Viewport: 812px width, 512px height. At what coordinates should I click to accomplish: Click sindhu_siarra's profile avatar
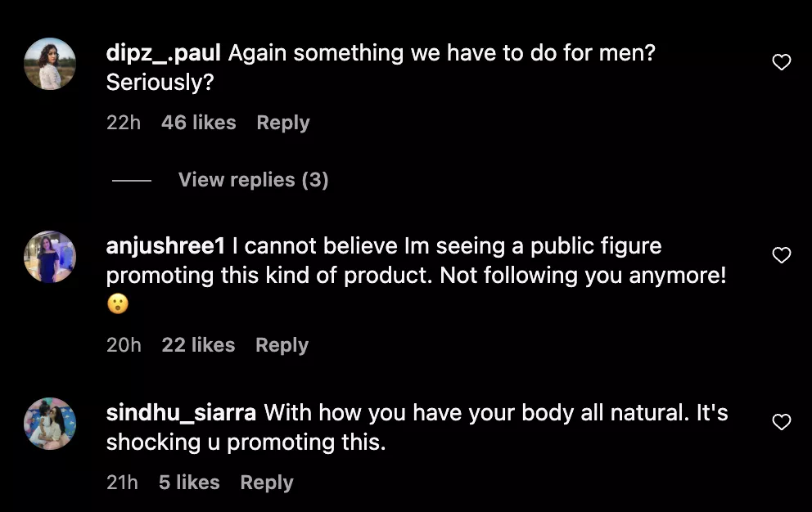(x=50, y=424)
